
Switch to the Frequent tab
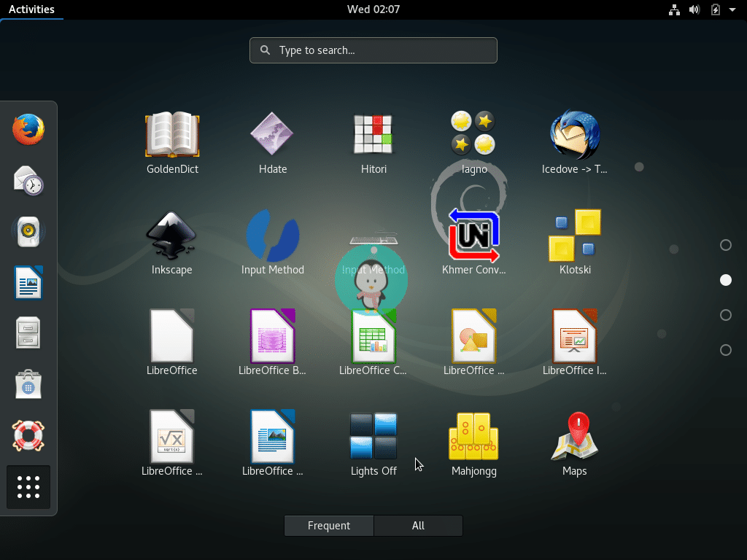tap(328, 525)
